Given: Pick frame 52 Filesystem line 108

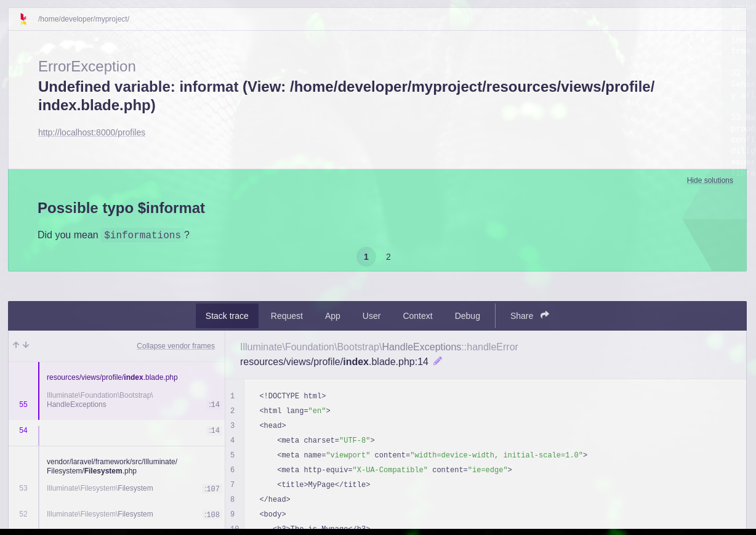Looking at the screenshot, I should pos(117,514).
